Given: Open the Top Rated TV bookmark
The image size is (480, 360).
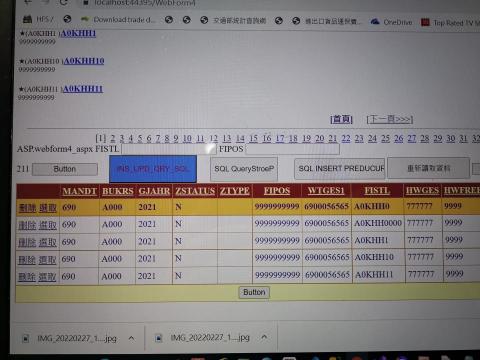Looking at the screenshot, I should (x=450, y=23).
